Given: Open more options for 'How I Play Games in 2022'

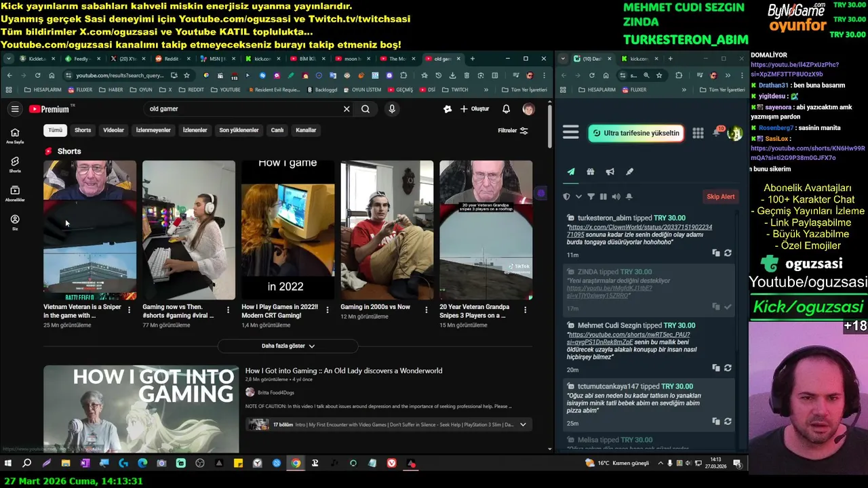Looking at the screenshot, I should (327, 310).
